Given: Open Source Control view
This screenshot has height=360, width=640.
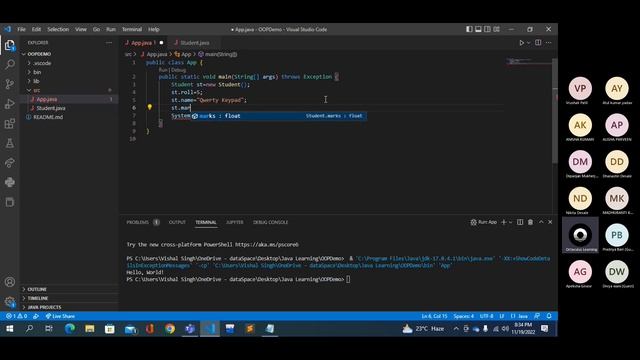Looking at the screenshot, I should pos(10,84).
